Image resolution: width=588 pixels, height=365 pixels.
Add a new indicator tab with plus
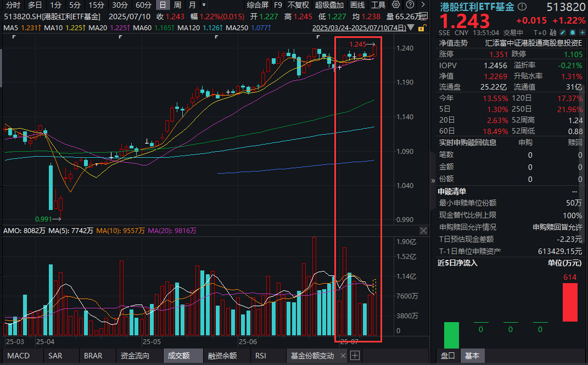(355, 356)
